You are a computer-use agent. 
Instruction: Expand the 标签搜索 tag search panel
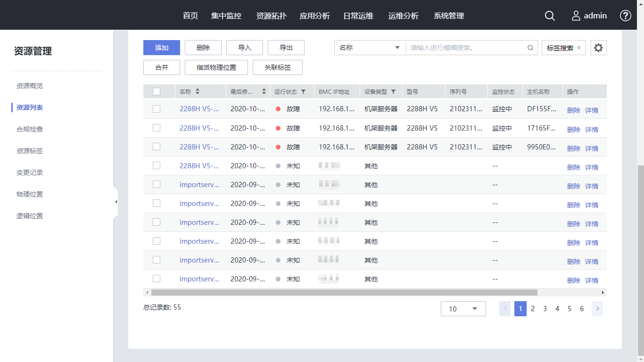coord(563,48)
